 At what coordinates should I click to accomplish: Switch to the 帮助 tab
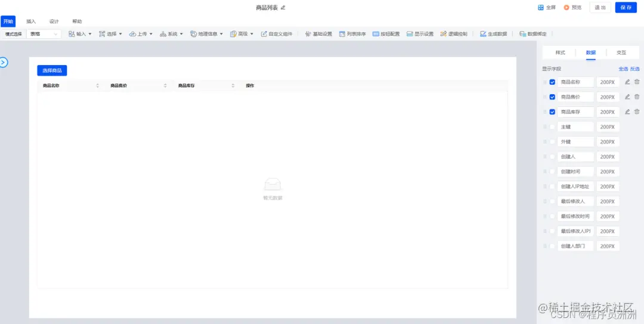coord(77,21)
